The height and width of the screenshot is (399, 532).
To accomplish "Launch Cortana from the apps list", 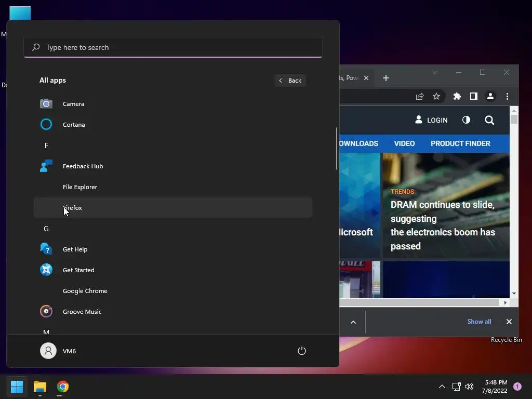I will (172, 125).
